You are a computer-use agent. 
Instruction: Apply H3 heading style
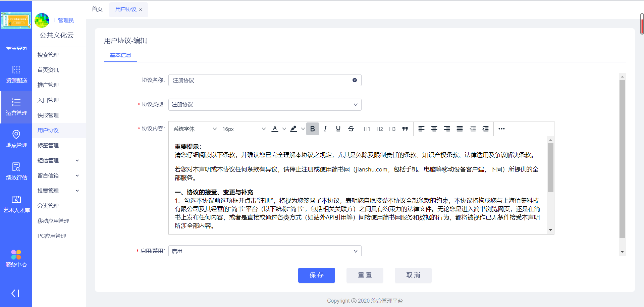coord(392,129)
